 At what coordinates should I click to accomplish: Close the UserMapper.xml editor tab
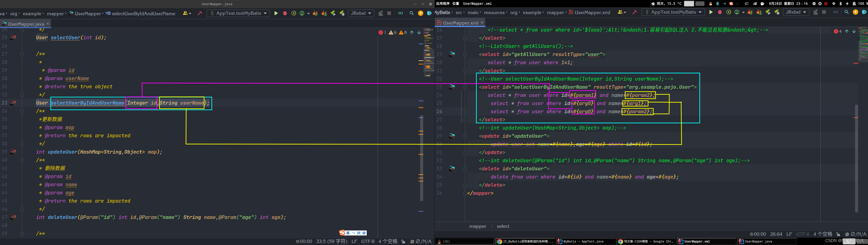click(x=482, y=22)
